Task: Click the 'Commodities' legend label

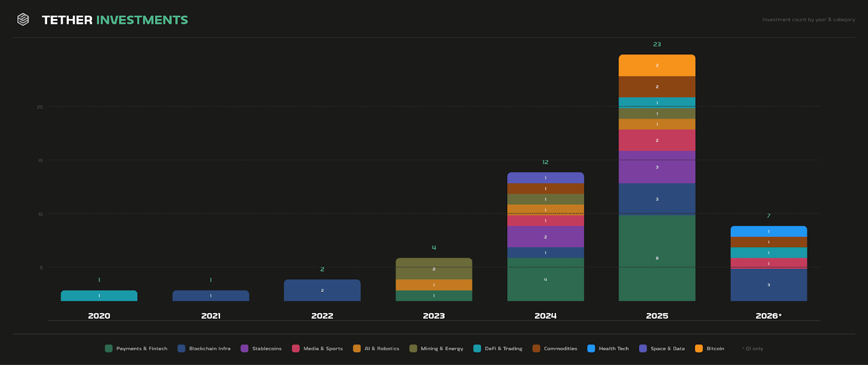Action: click(x=560, y=349)
